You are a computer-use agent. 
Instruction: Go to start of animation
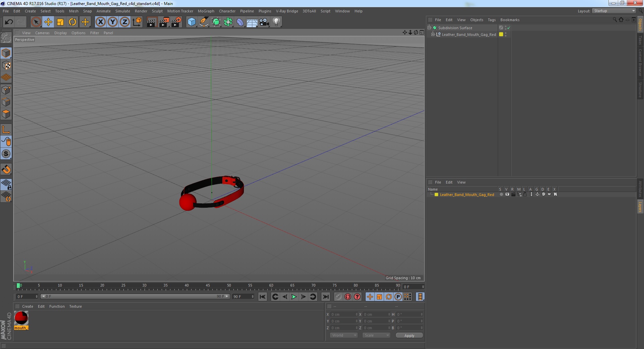[x=262, y=297]
